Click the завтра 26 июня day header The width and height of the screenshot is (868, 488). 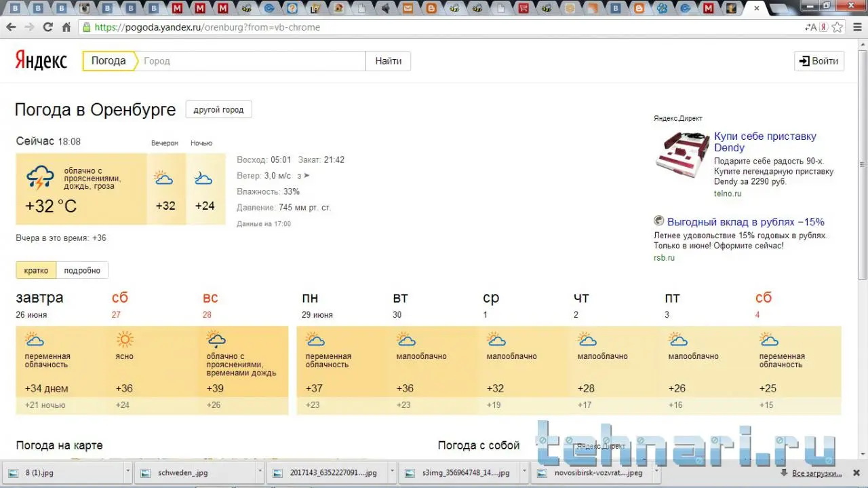coord(40,305)
